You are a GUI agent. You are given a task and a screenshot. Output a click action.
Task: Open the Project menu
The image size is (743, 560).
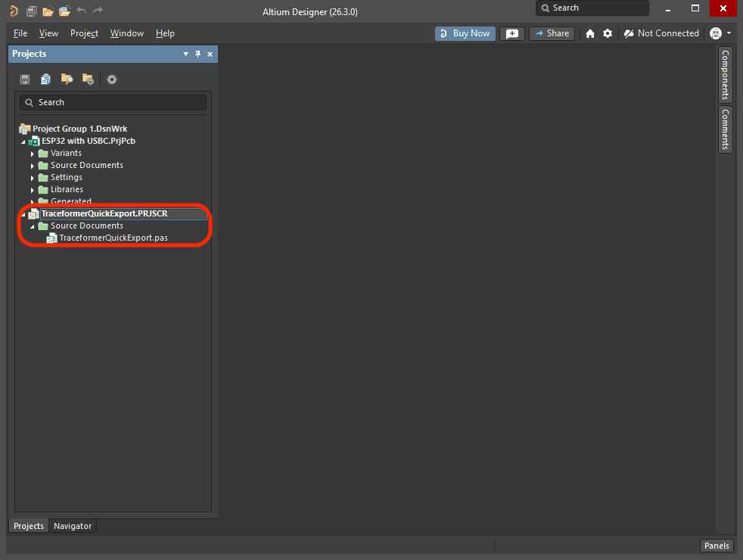[84, 33]
